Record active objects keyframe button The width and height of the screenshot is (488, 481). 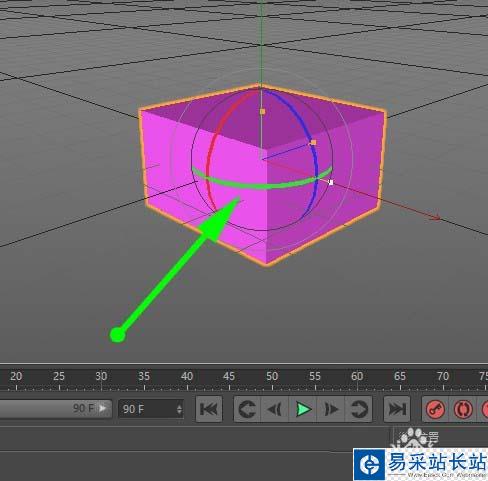(x=436, y=409)
